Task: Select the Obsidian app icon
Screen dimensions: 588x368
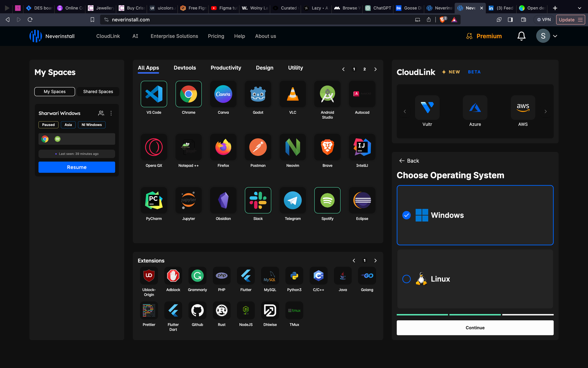Action: [x=223, y=200]
